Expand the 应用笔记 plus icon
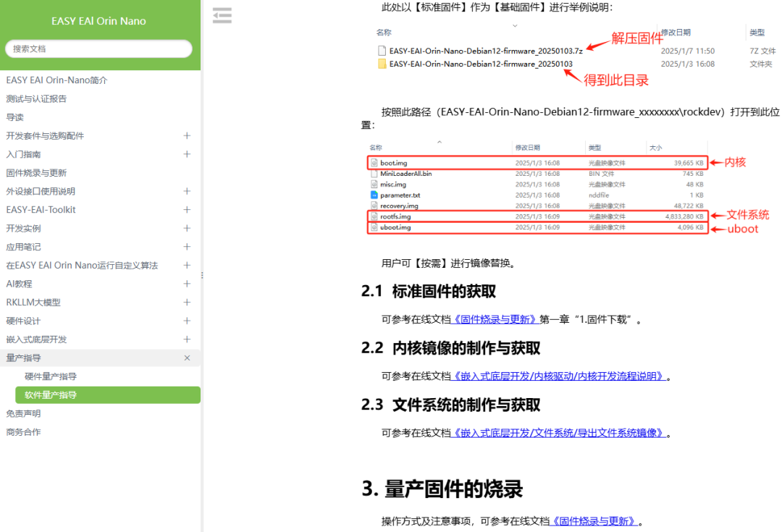 point(187,247)
